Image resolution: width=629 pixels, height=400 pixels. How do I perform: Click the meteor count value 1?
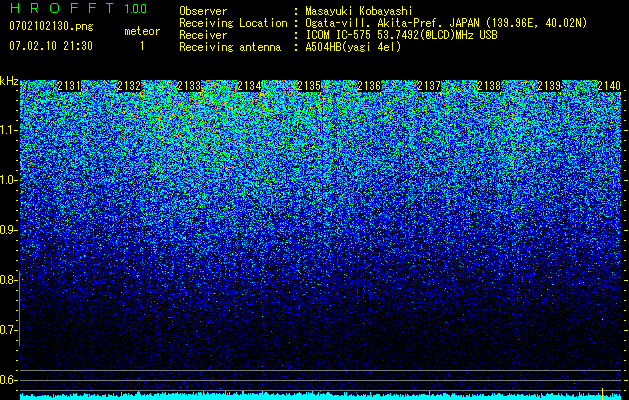pyautogui.click(x=142, y=46)
